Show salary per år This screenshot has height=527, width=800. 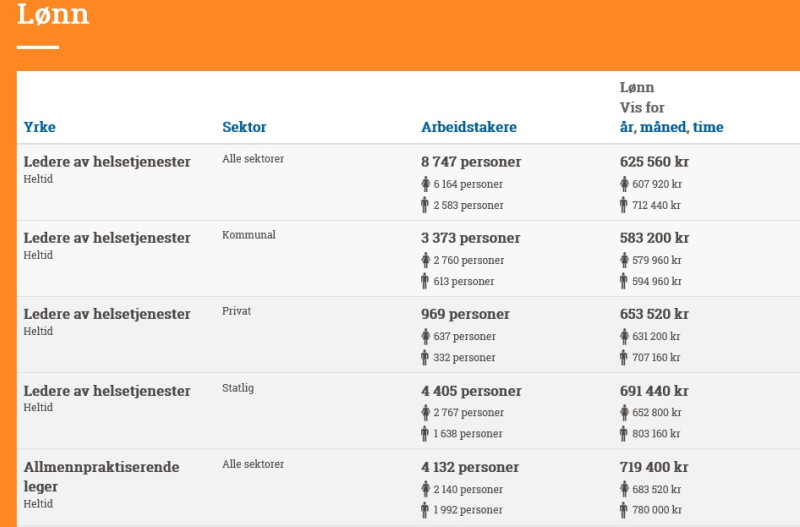(627, 127)
